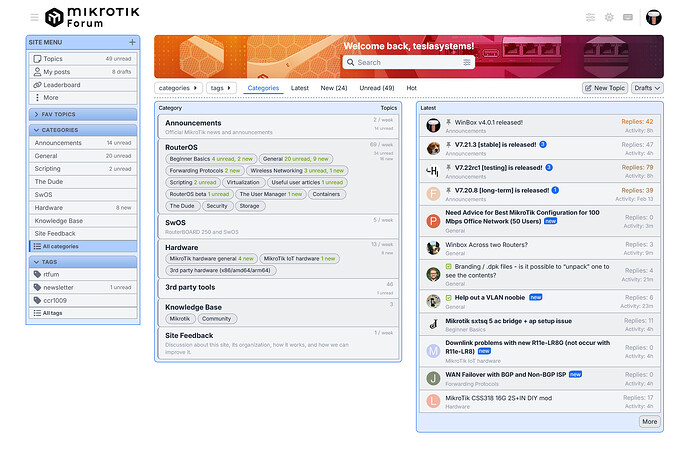Open Knowledge Base in the sidebar
This screenshot has width=690, height=476.
point(83,221)
